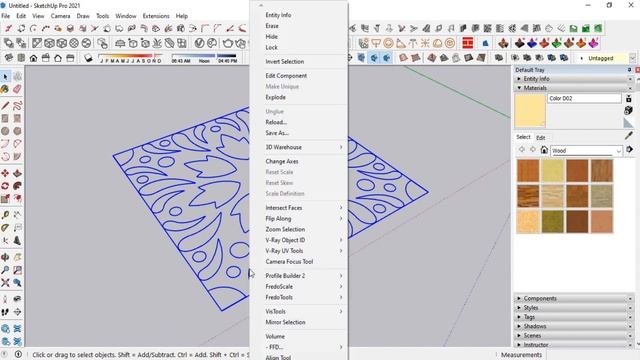The image size is (640, 360).
Task: Pick the olive green wood swatch
Action: point(553,221)
